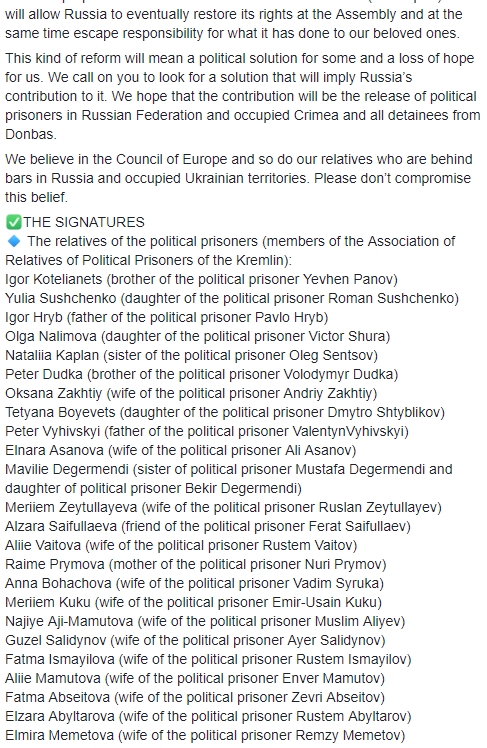487x748 pixels.
Task: Click the line mentioning Yulia Sushchenko
Action: click(232, 298)
